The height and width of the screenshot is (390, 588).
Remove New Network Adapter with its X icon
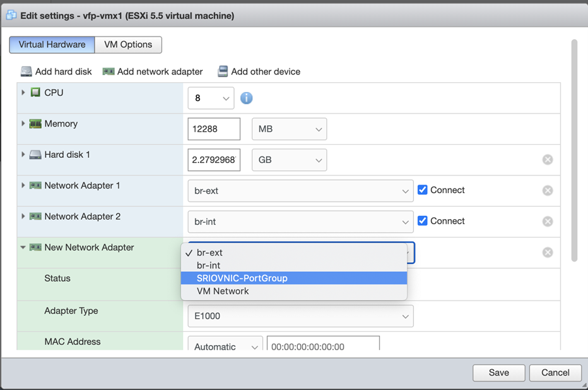click(x=548, y=252)
